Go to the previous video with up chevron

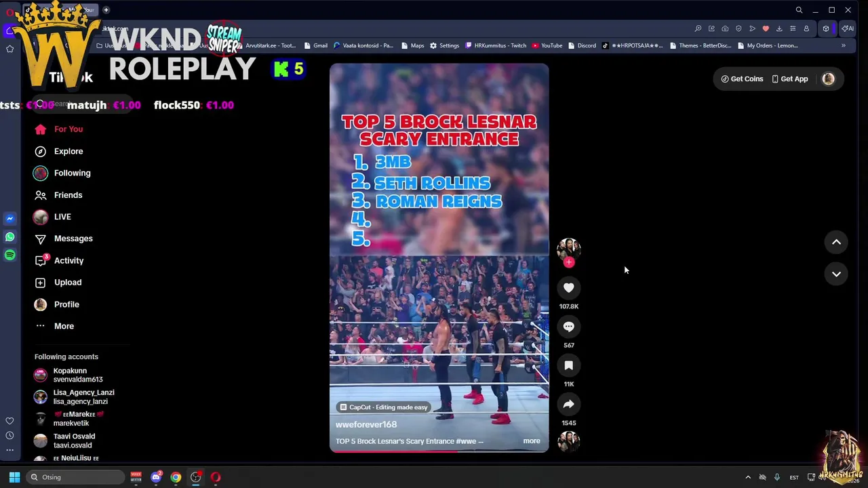836,242
